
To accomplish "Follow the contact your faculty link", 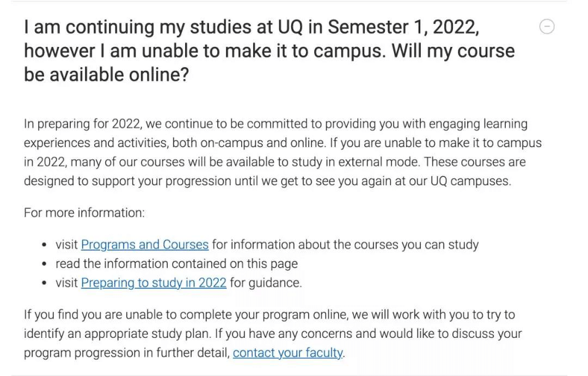I will tap(287, 353).
